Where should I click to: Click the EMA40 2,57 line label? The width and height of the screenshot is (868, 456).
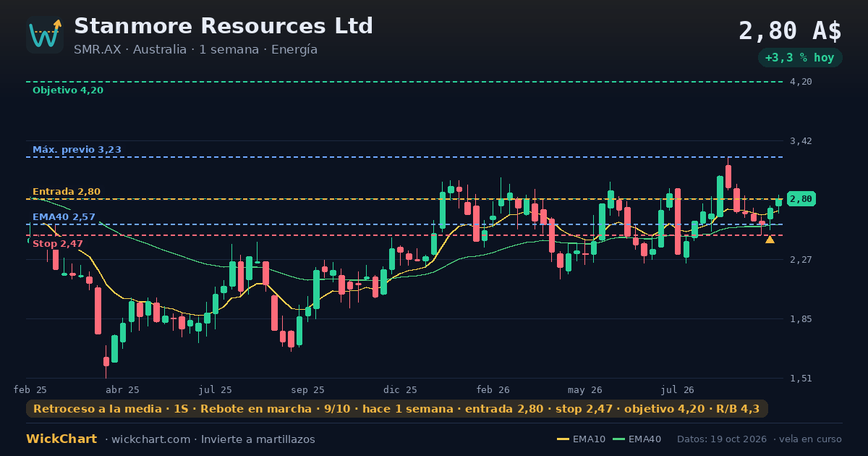point(64,217)
